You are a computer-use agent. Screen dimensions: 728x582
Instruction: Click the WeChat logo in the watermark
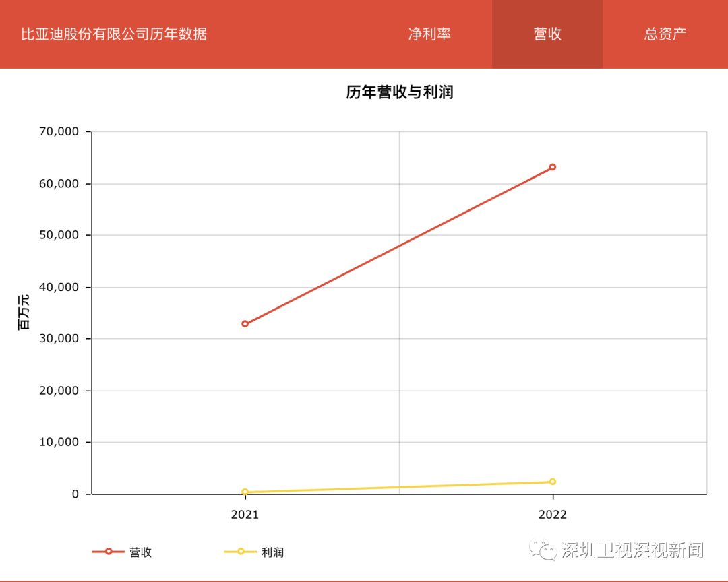[x=544, y=550]
